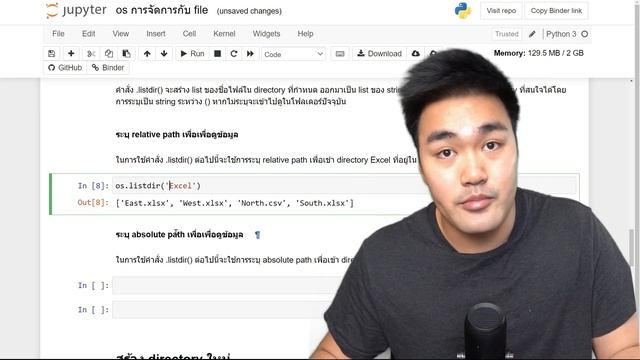Screen dimensions: 640x360
Task: Interrupt the kernel with stop icon
Action: click(218, 53)
